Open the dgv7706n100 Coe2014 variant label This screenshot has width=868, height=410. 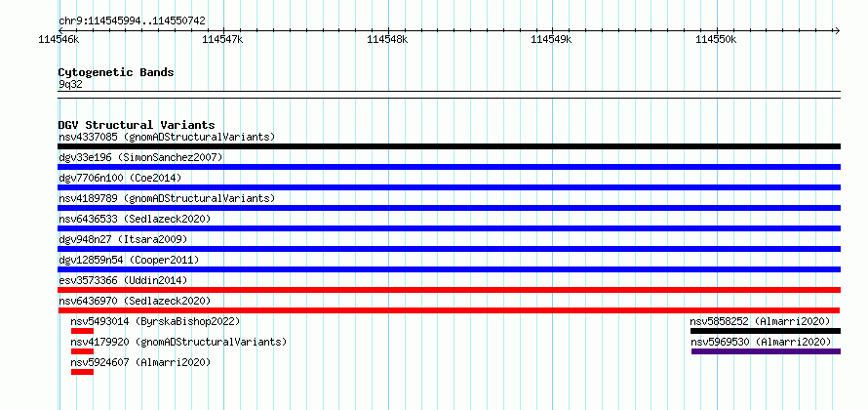[120, 178]
